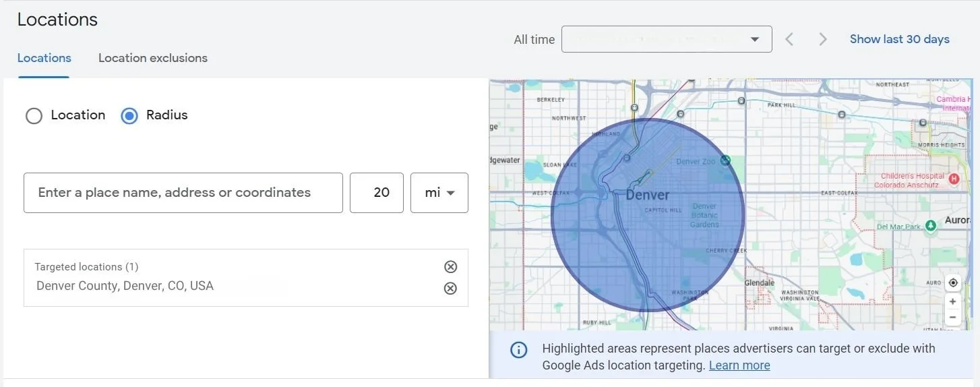Click the Sloan Lake map label
Screen dimensions: 980x387
click(x=561, y=165)
